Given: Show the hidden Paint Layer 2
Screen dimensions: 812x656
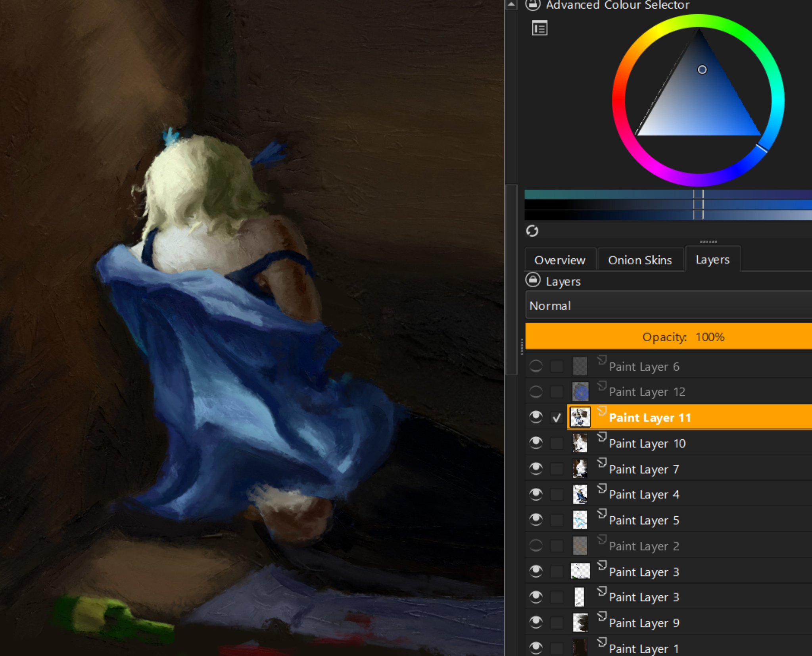Looking at the screenshot, I should point(536,546).
